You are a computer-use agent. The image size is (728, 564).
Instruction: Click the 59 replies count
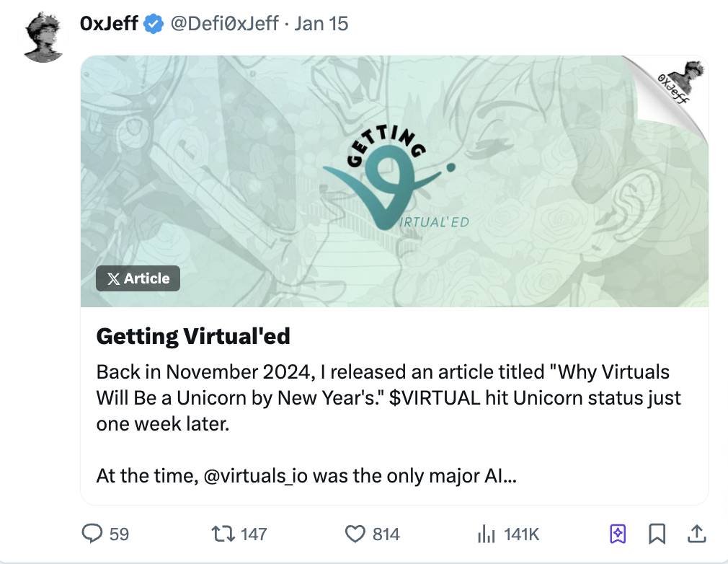[x=120, y=534]
